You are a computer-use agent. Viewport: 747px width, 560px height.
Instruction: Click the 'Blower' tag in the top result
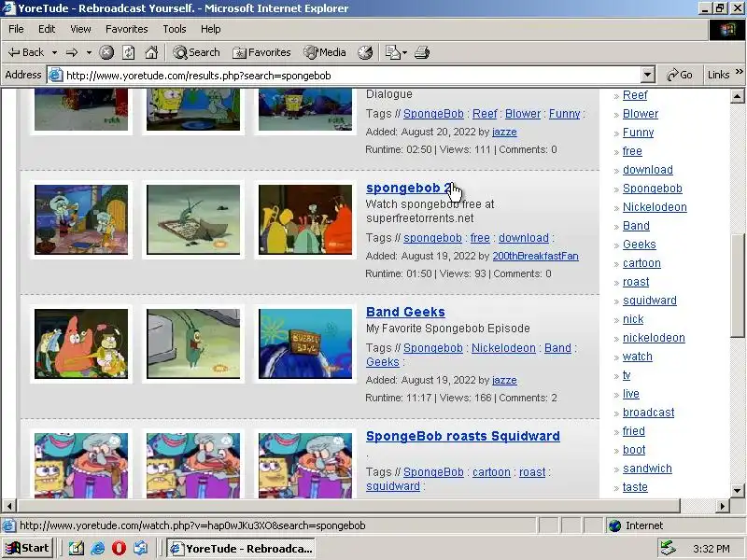click(523, 114)
